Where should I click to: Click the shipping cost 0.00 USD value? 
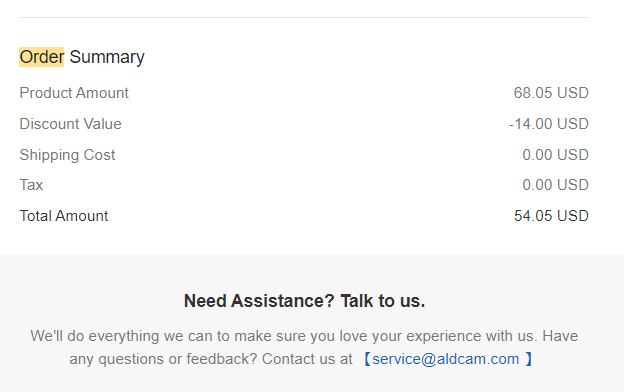555,155
